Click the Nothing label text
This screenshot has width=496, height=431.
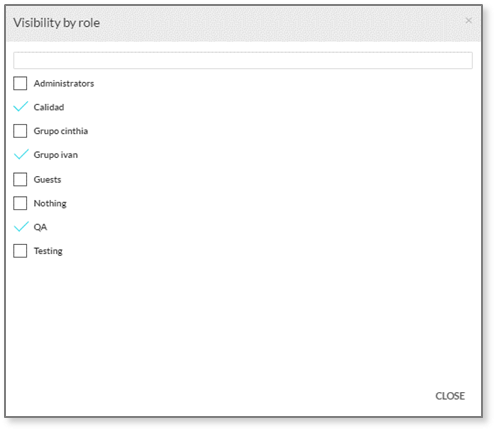50,203
